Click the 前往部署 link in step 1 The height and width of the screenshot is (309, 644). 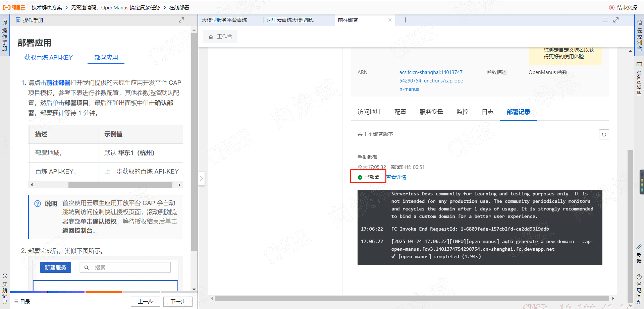58,83
